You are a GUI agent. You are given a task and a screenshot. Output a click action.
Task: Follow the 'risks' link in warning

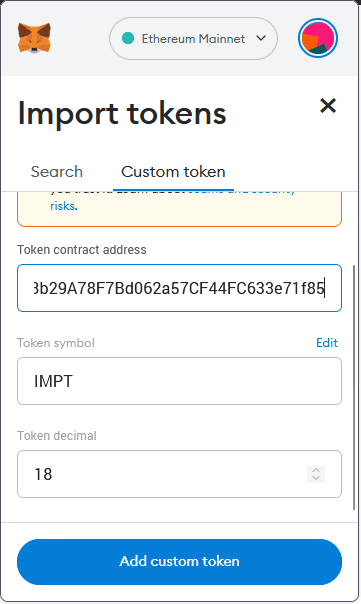pos(63,206)
